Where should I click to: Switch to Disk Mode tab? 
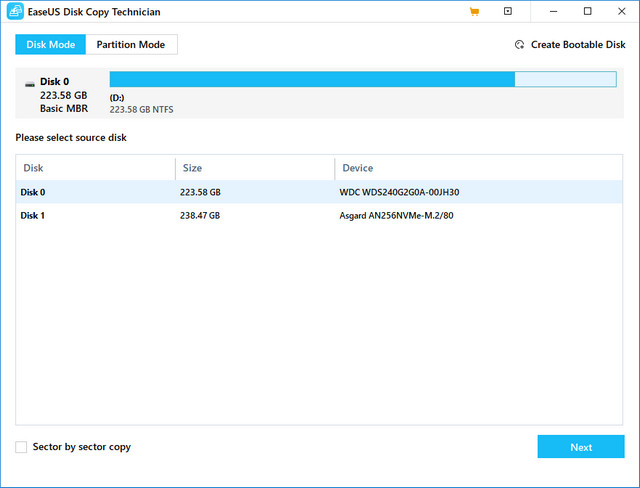coord(50,45)
